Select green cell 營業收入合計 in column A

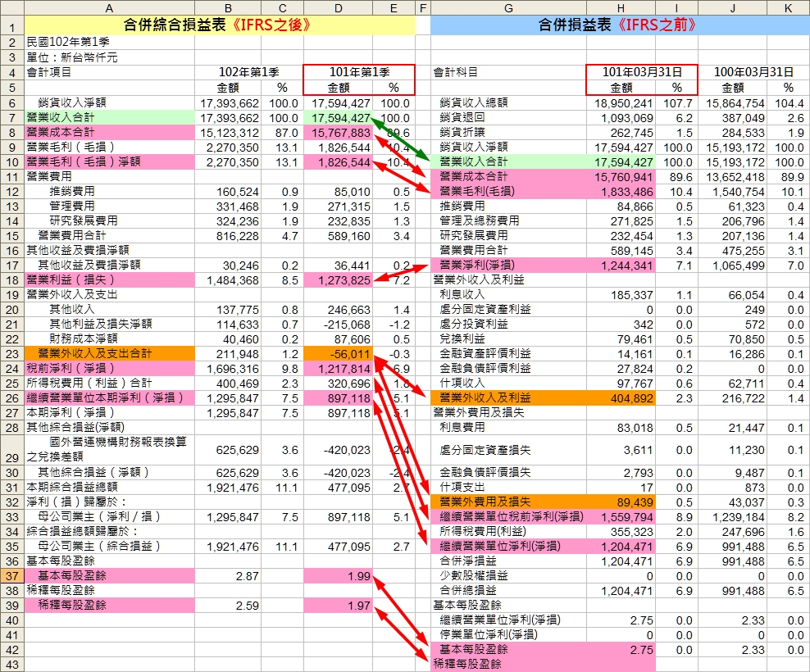tap(110, 118)
